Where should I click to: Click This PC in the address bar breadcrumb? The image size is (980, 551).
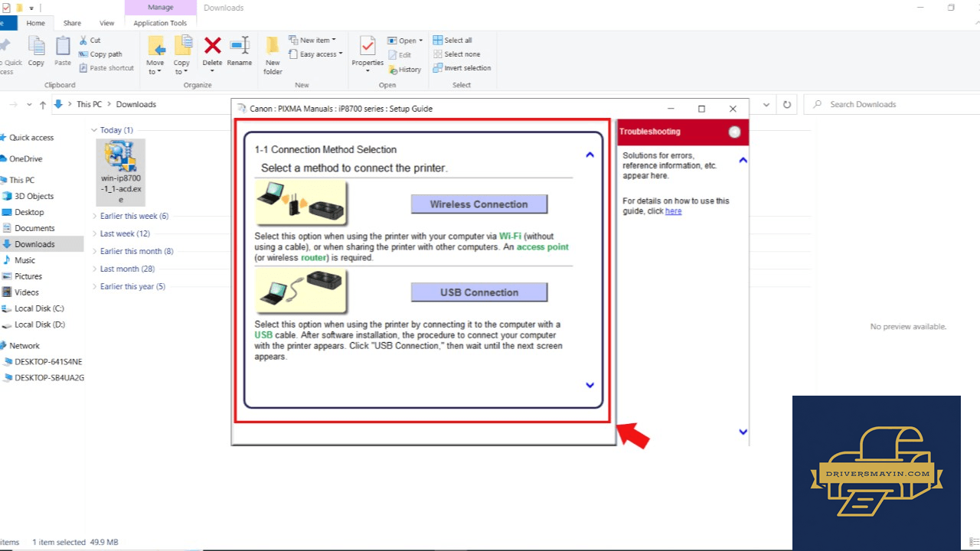89,104
